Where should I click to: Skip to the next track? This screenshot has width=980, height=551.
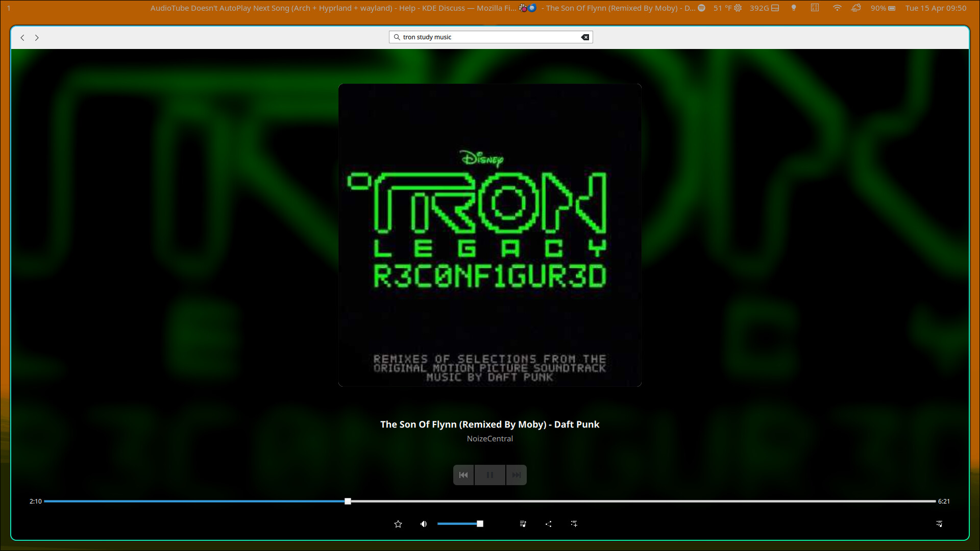click(x=517, y=475)
